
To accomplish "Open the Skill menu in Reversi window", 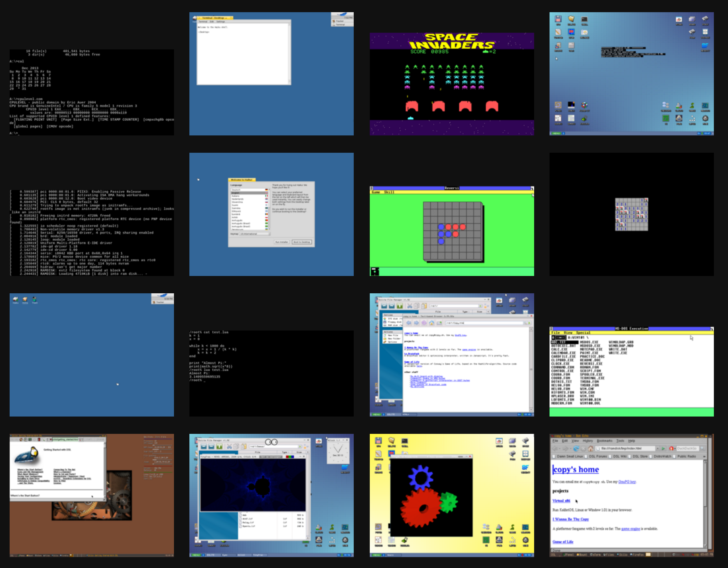I will coord(389,192).
